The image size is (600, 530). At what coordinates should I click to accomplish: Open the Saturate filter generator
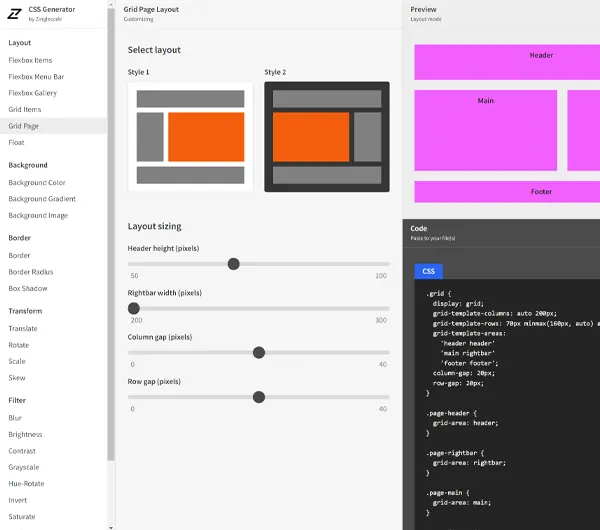22,516
